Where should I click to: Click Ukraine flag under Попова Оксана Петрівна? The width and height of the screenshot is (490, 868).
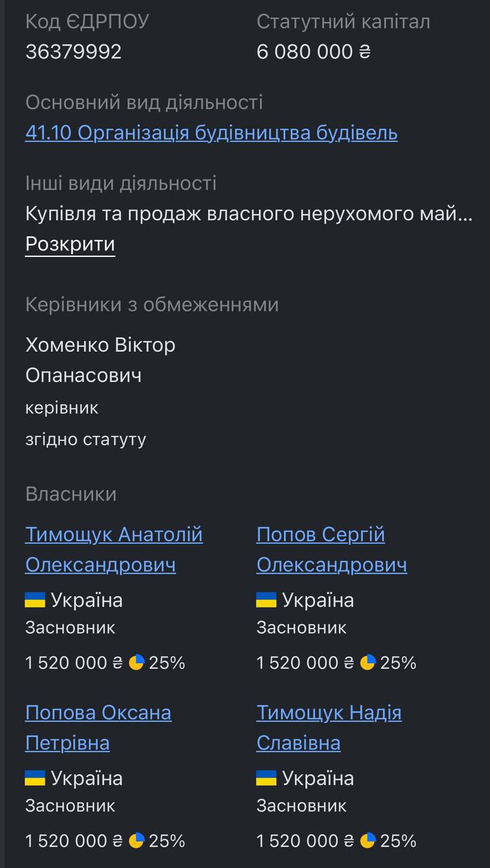(35, 778)
